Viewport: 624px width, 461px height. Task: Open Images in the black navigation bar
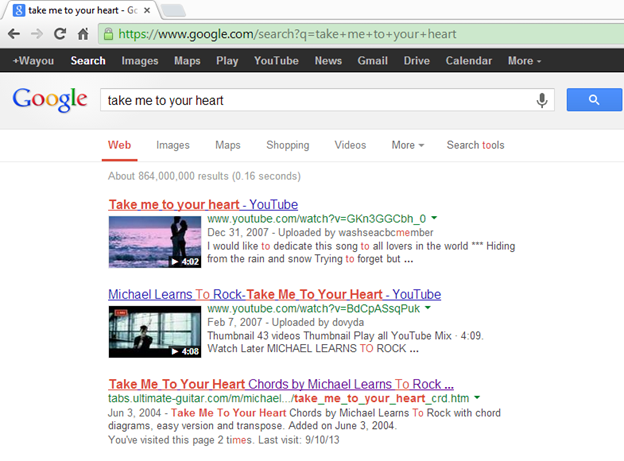point(140,61)
